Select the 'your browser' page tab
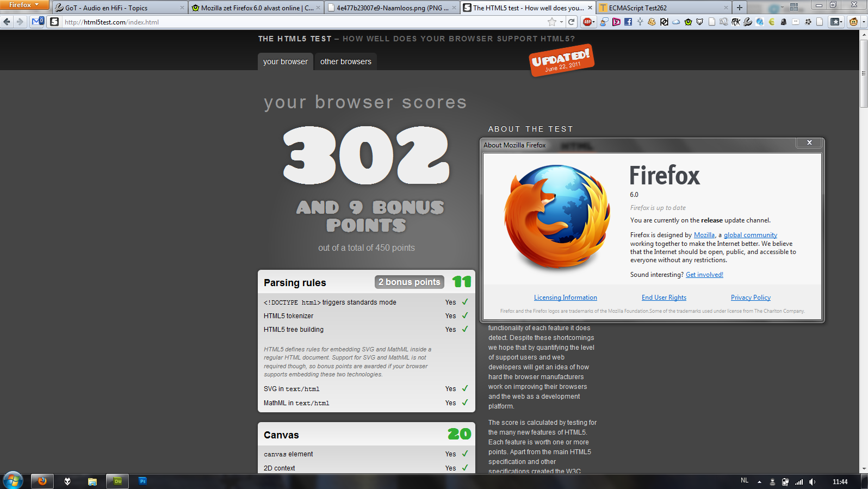 [x=285, y=61]
